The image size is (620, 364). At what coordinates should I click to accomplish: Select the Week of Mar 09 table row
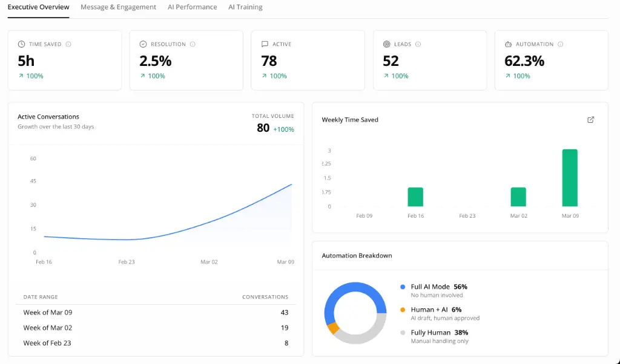(151, 313)
